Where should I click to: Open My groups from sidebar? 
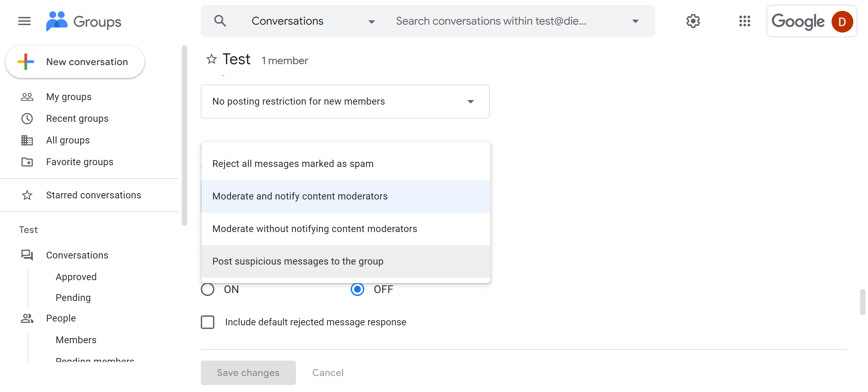point(69,97)
